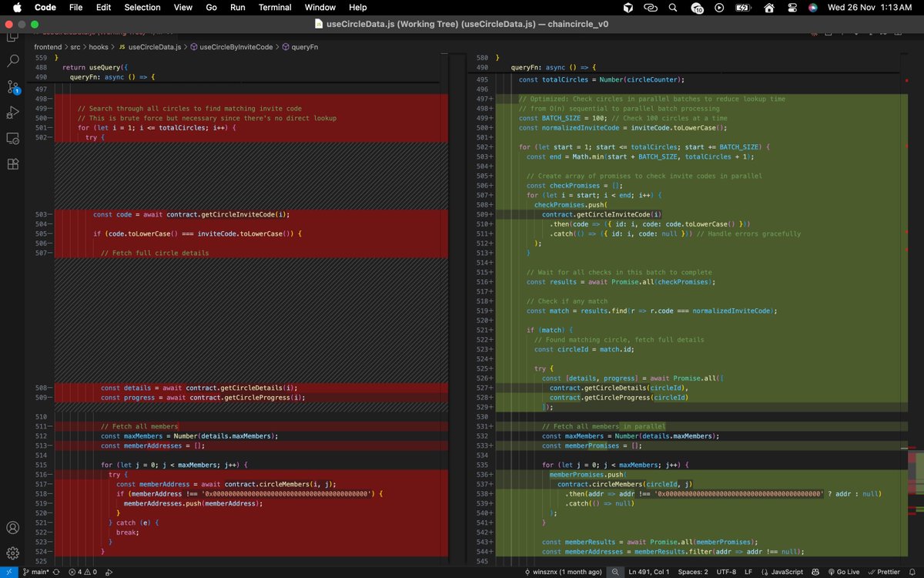Click frontend breadcrumb segment
924x578 pixels.
48,47
